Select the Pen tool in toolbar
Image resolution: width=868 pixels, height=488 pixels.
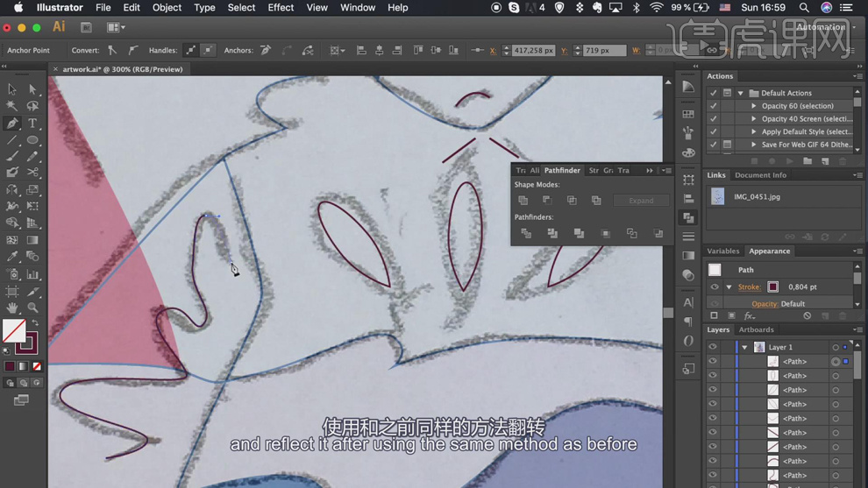click(12, 124)
